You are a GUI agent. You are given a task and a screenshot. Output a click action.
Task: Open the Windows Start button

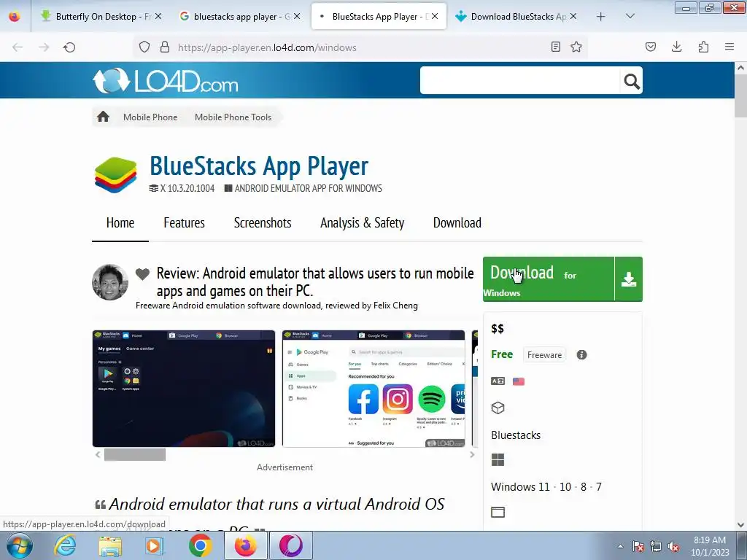19,545
